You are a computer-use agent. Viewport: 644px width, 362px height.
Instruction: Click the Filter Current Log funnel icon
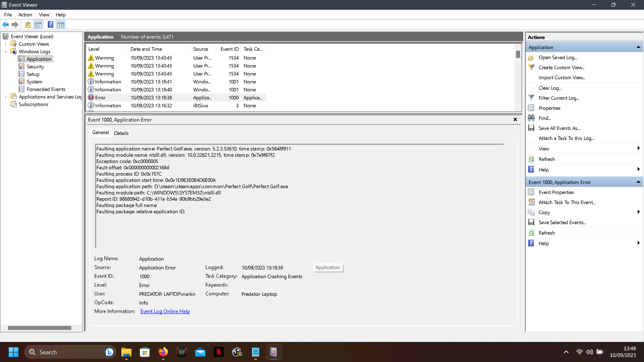pyautogui.click(x=531, y=98)
